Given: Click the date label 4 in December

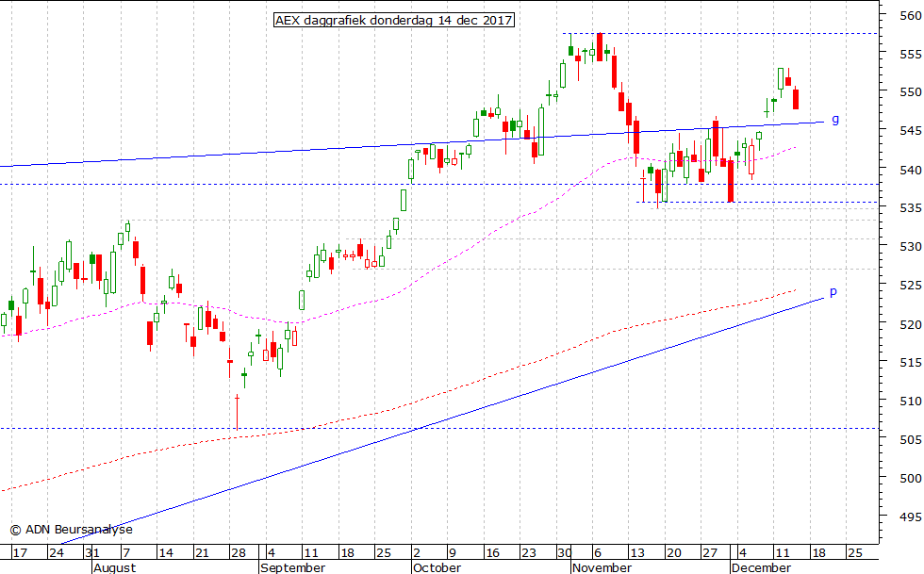Looking at the screenshot, I should click(743, 552).
